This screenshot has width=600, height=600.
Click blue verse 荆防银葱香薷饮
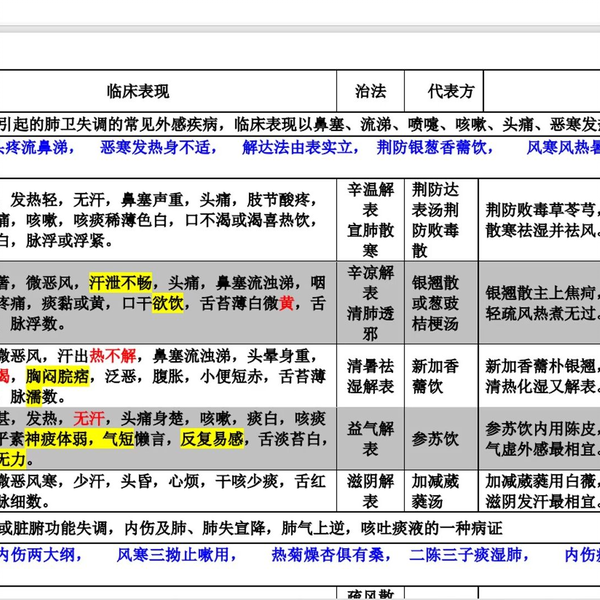[435, 147]
